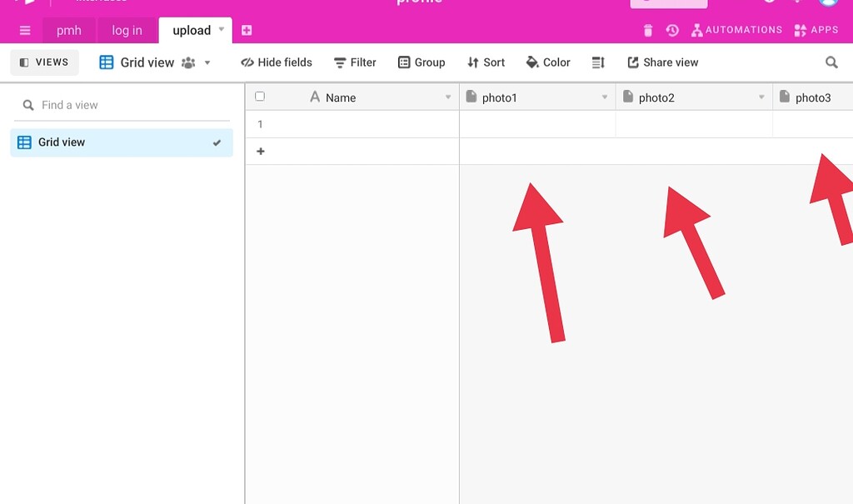Select all records with the header checkbox

(260, 96)
